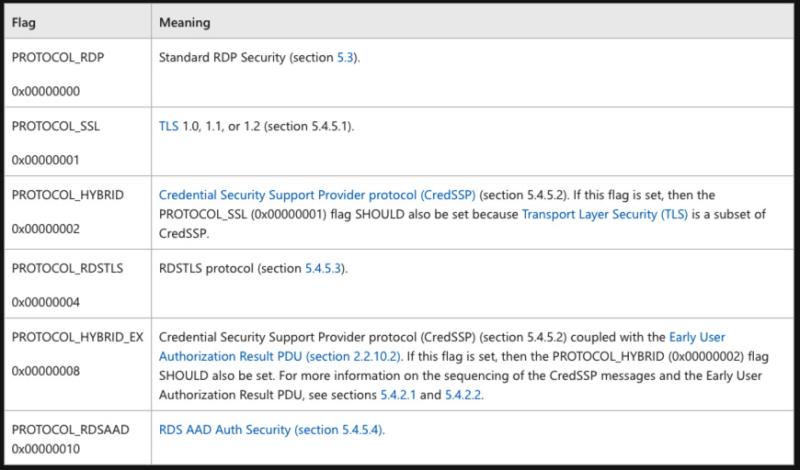This screenshot has height=470, width=800.
Task: Click the PROTOCOL_RDSAAD flag name
Action: click(70, 430)
